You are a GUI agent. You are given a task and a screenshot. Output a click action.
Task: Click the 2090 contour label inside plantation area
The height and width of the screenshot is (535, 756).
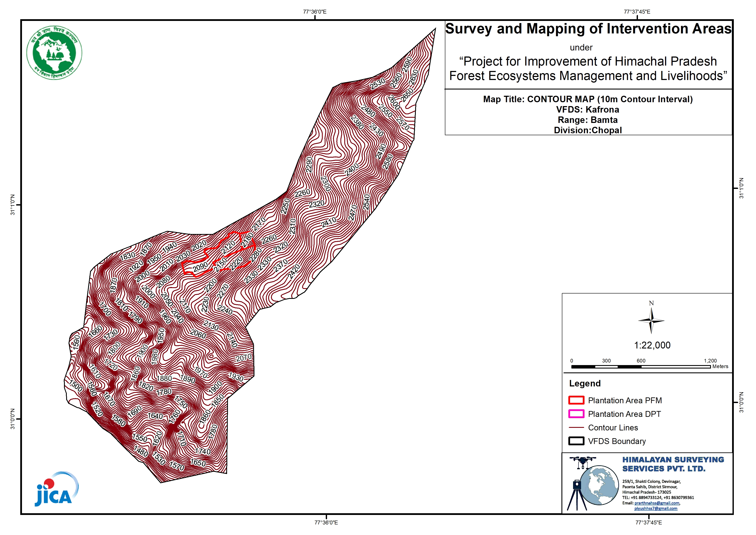pos(201,267)
